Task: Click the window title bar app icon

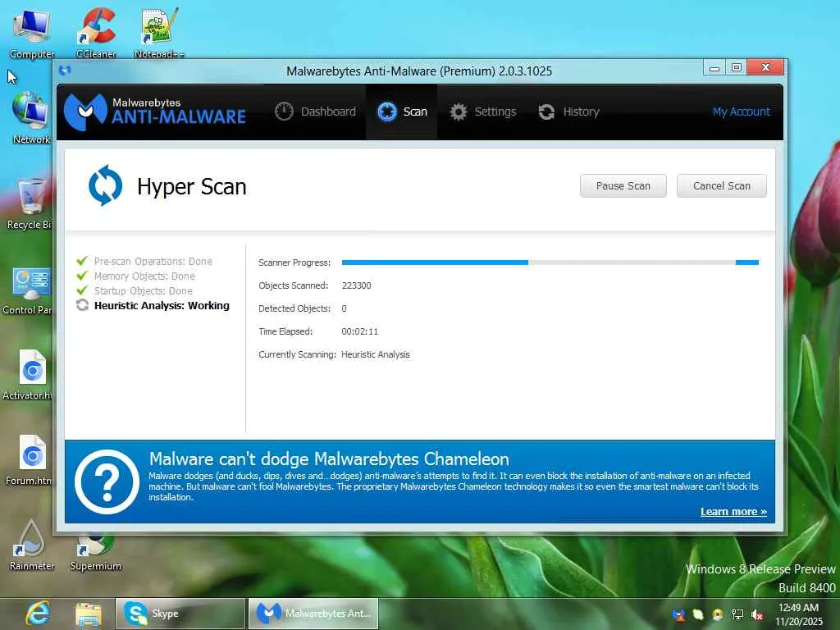Action: pyautogui.click(x=65, y=71)
